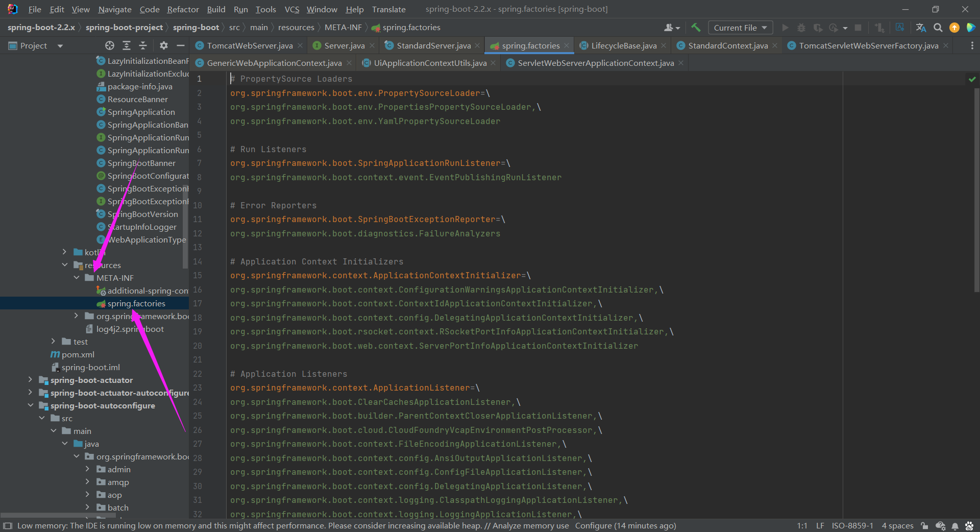Expand the batch package
The image size is (980, 532).
[x=87, y=507]
